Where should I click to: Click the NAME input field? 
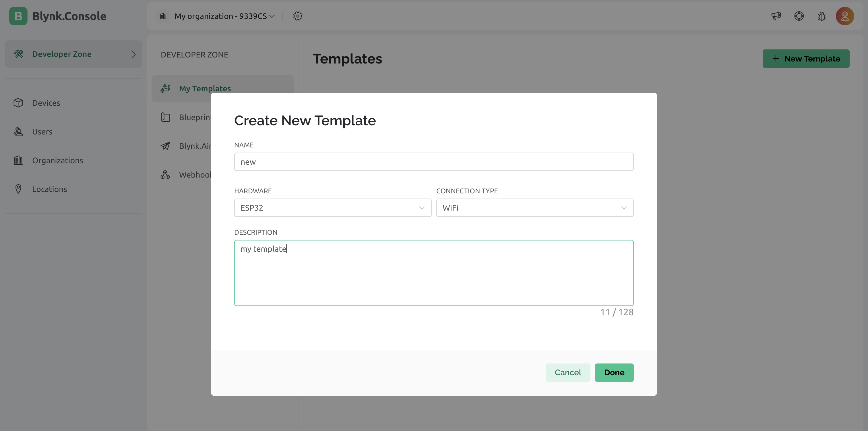[433, 161]
